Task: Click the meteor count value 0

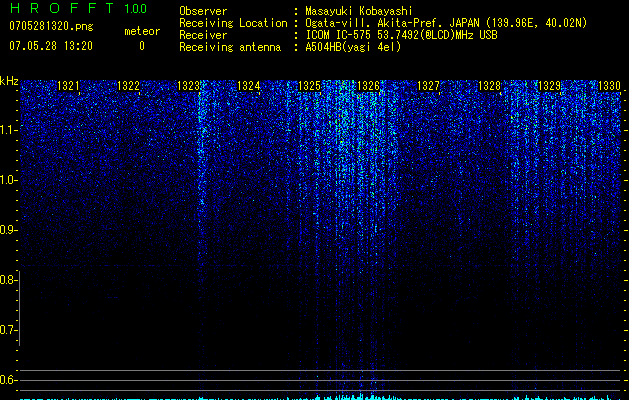Action: click(142, 46)
